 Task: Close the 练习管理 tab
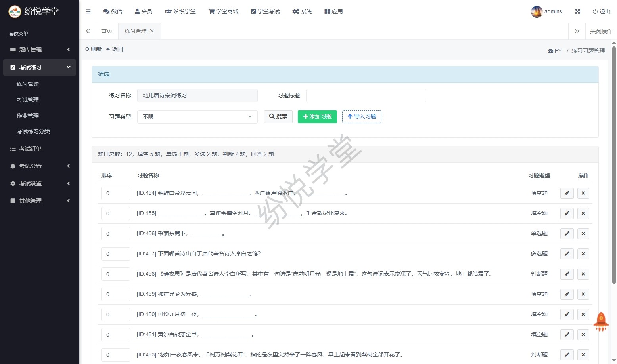tap(152, 31)
